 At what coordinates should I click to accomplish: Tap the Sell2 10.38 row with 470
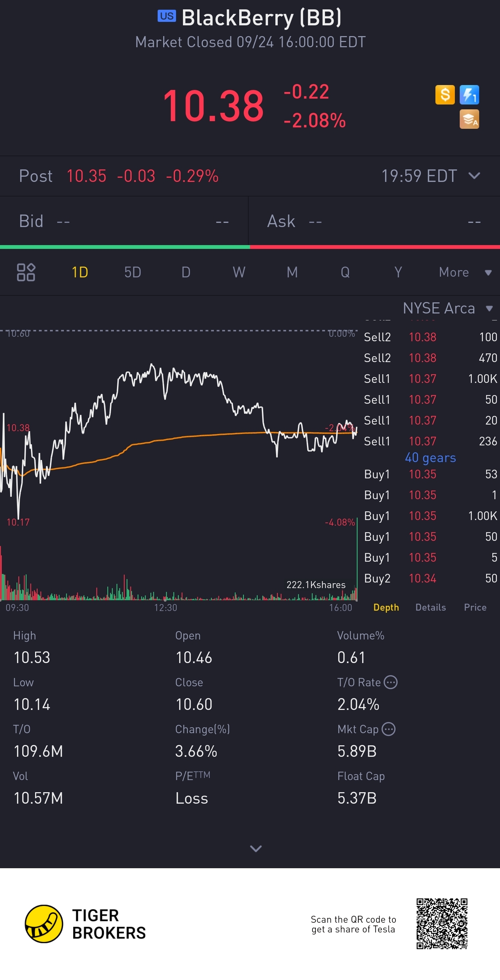point(430,358)
